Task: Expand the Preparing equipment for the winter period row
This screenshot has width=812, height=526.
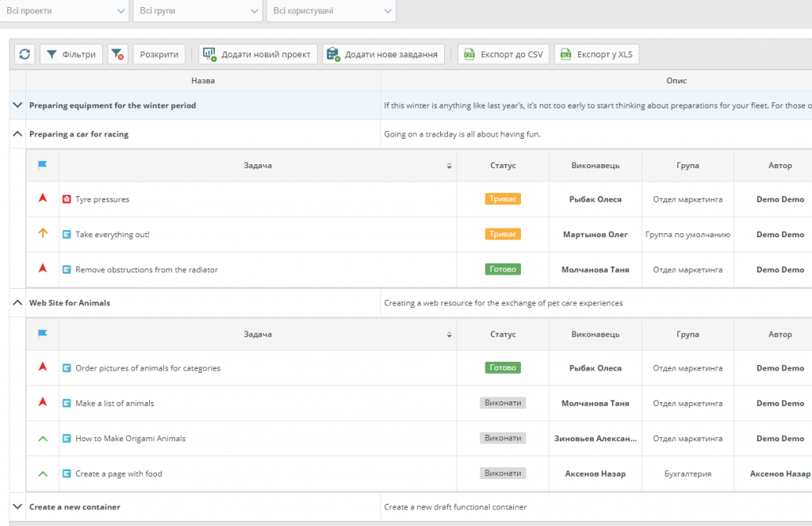Action: [x=17, y=105]
